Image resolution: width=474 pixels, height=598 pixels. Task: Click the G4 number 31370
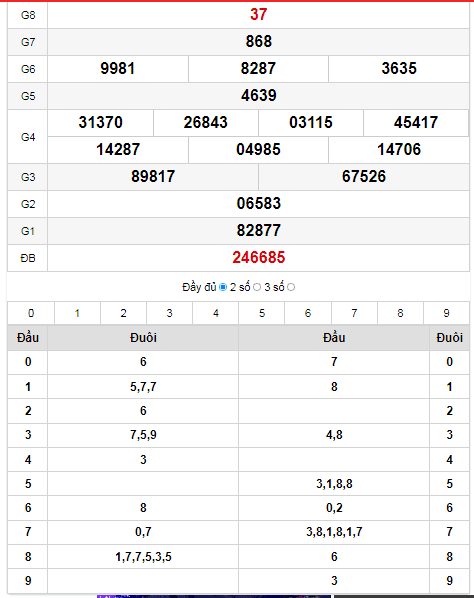[101, 122]
